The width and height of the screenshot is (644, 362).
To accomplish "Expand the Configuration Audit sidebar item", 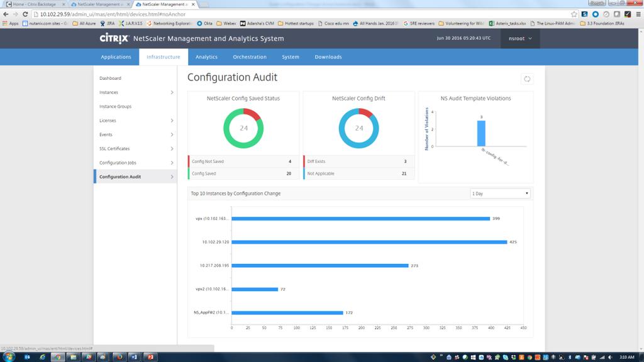I will tap(172, 177).
